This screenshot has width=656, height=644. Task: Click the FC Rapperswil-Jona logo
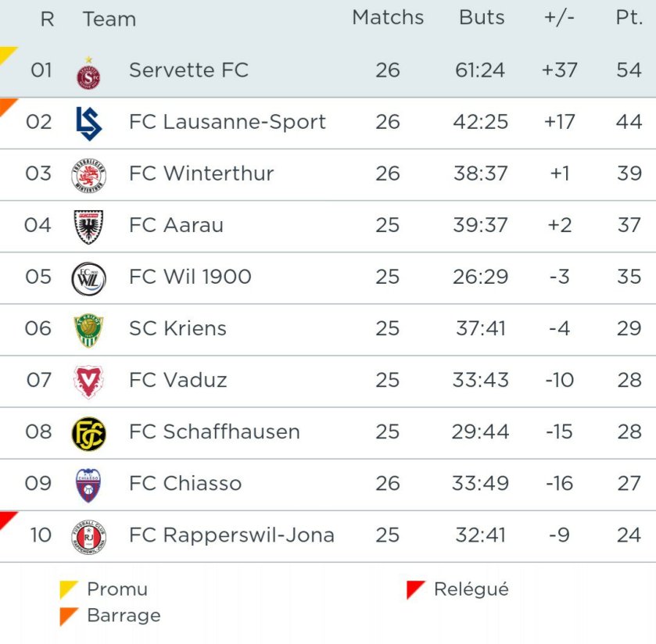pyautogui.click(x=88, y=536)
